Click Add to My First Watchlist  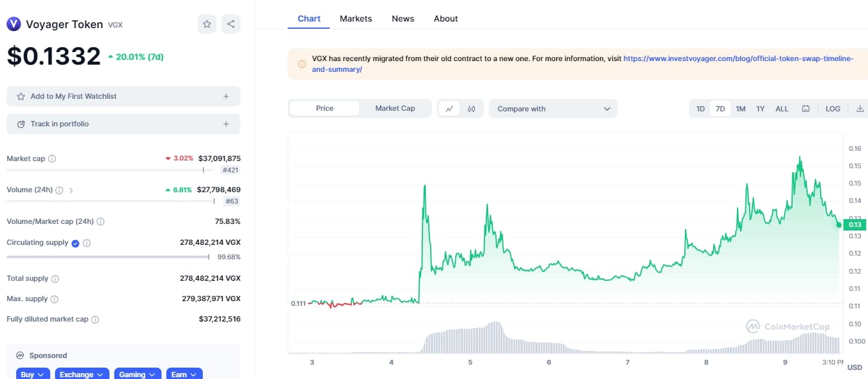pos(123,96)
